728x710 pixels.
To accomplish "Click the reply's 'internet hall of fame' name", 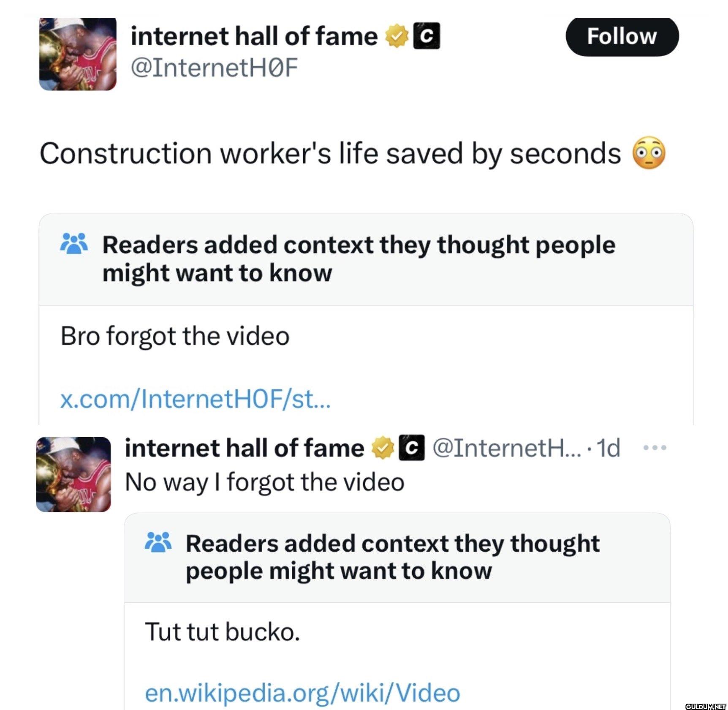I will coord(244,448).
